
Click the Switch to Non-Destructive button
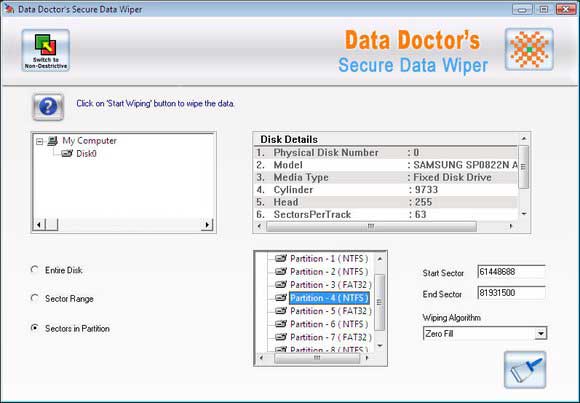[x=45, y=50]
